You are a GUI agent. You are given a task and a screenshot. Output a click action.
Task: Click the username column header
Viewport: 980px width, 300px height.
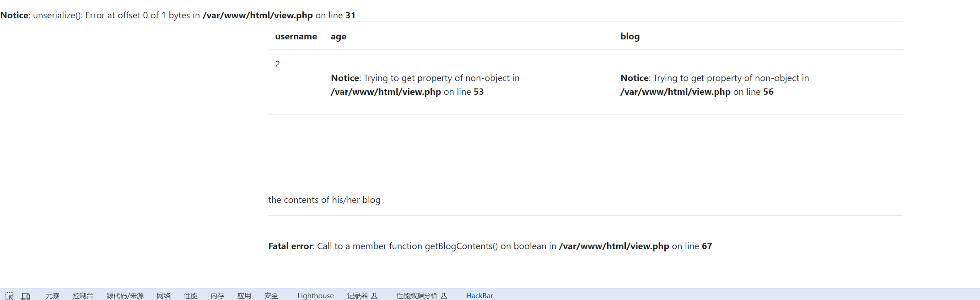pos(296,37)
